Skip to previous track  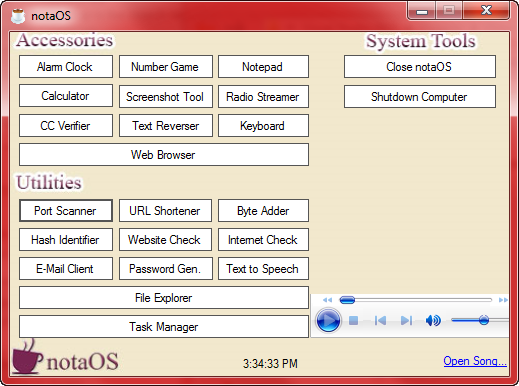380,321
